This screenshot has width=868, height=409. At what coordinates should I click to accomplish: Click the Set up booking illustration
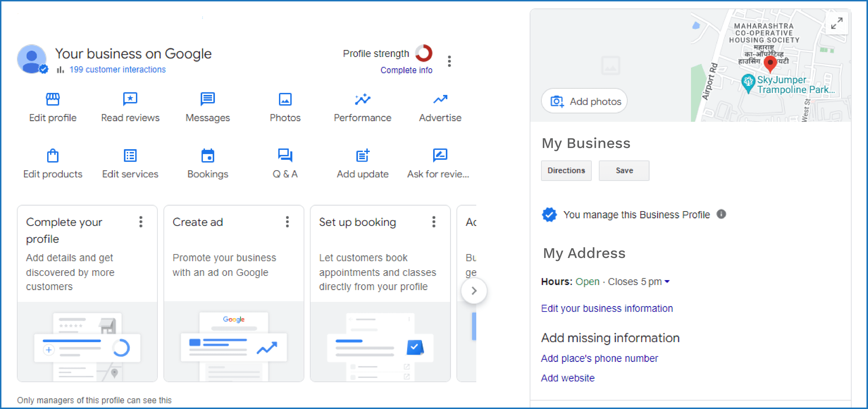[380, 342]
